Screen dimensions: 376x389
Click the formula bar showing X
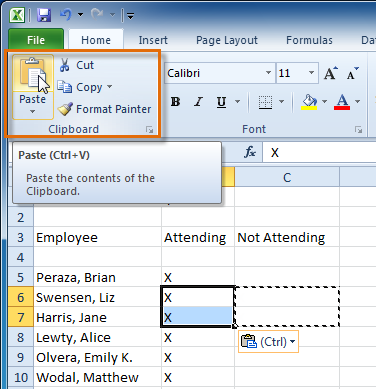coord(319,153)
